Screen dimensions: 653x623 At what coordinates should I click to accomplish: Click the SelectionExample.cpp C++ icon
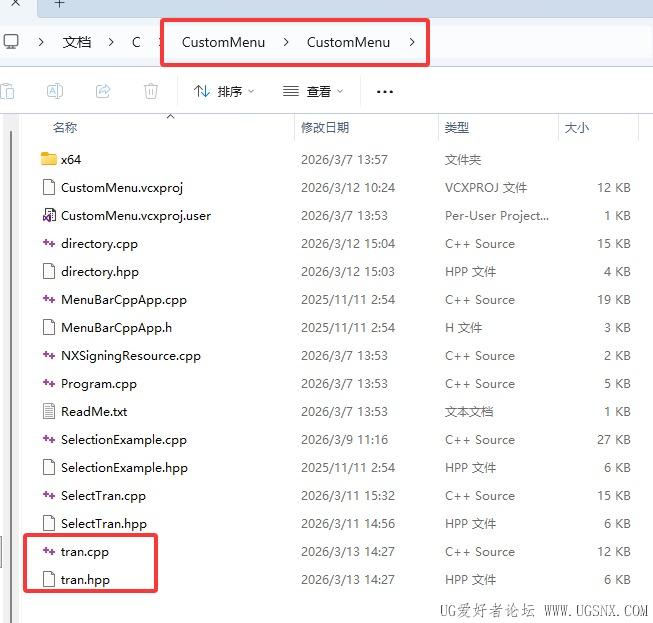(x=49, y=439)
